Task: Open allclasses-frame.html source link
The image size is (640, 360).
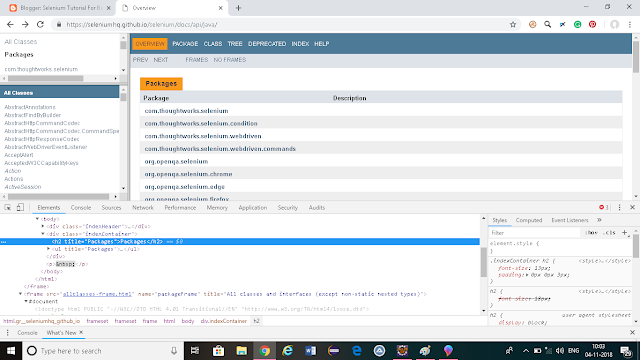Action: pos(97,294)
